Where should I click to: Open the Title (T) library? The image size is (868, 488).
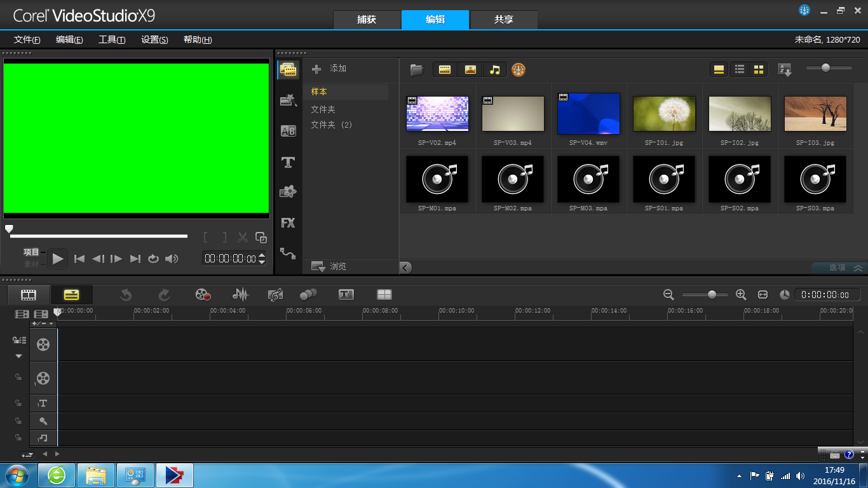[x=288, y=162]
